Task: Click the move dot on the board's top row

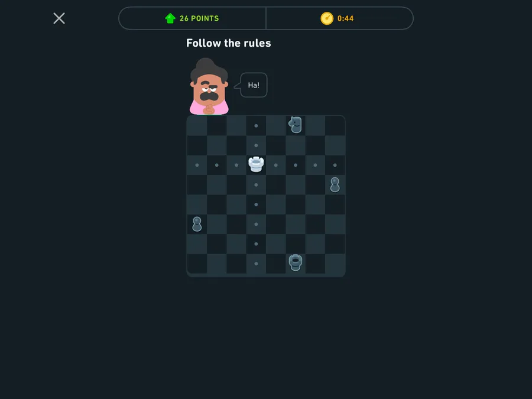Action: (256, 126)
